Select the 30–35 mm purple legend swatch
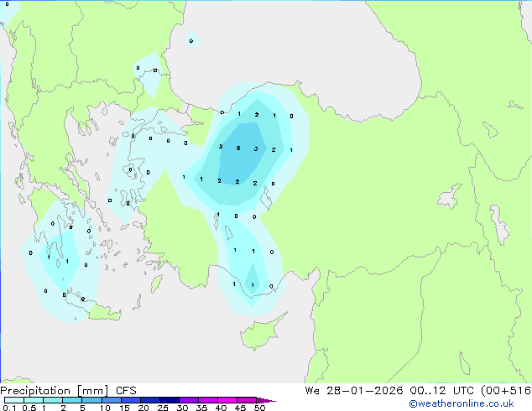This screenshot has height=411, width=532. point(189,400)
